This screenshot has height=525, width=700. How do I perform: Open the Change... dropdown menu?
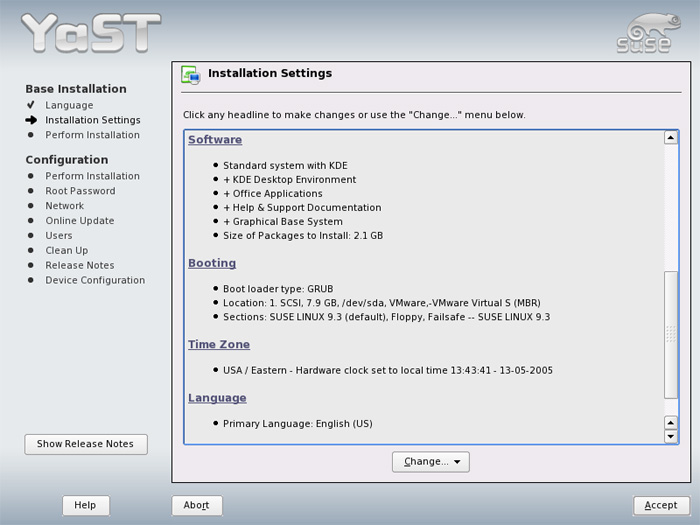[431, 462]
